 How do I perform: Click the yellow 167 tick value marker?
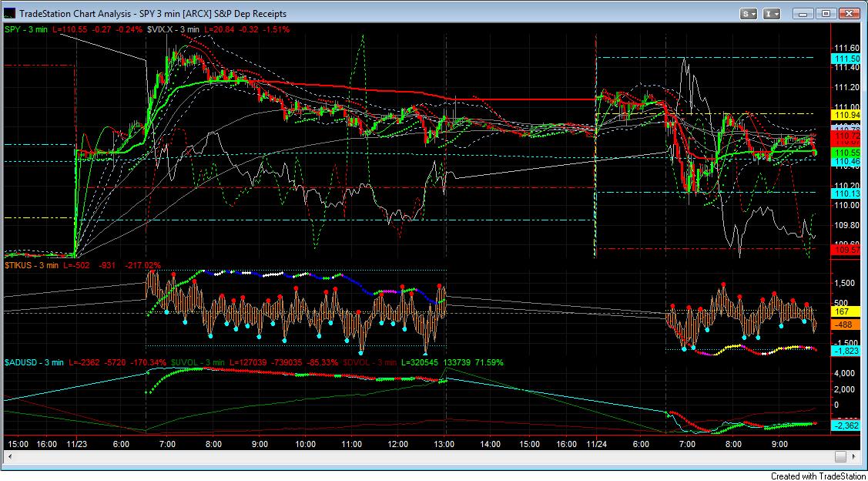(x=846, y=311)
